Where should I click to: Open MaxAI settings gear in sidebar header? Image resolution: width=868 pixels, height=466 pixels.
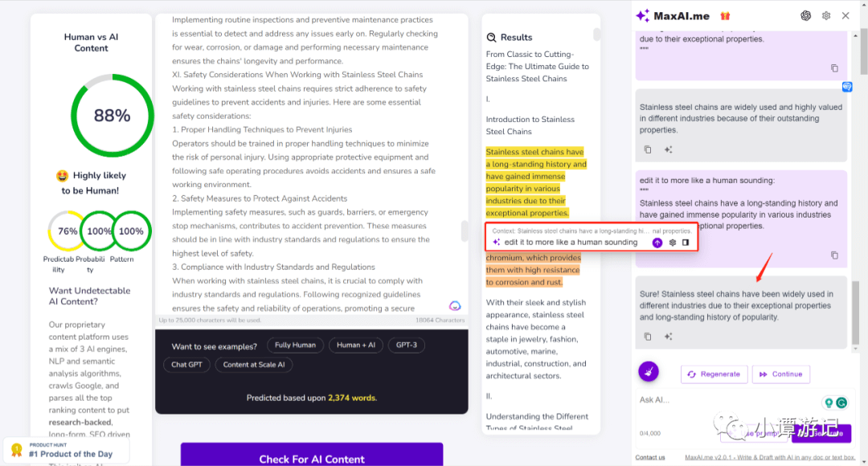(x=826, y=16)
